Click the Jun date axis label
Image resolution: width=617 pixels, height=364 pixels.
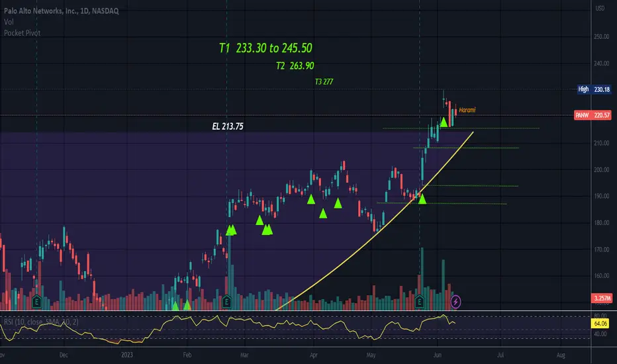pyautogui.click(x=437, y=355)
